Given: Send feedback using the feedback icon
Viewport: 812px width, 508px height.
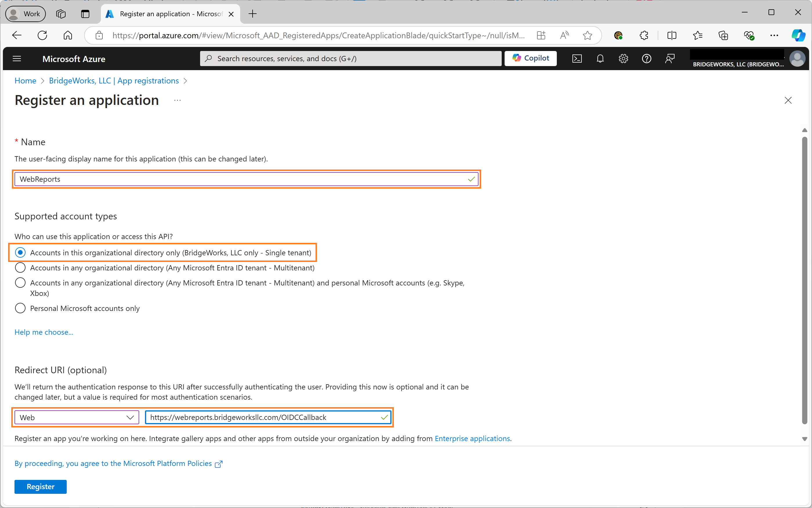Looking at the screenshot, I should point(670,59).
